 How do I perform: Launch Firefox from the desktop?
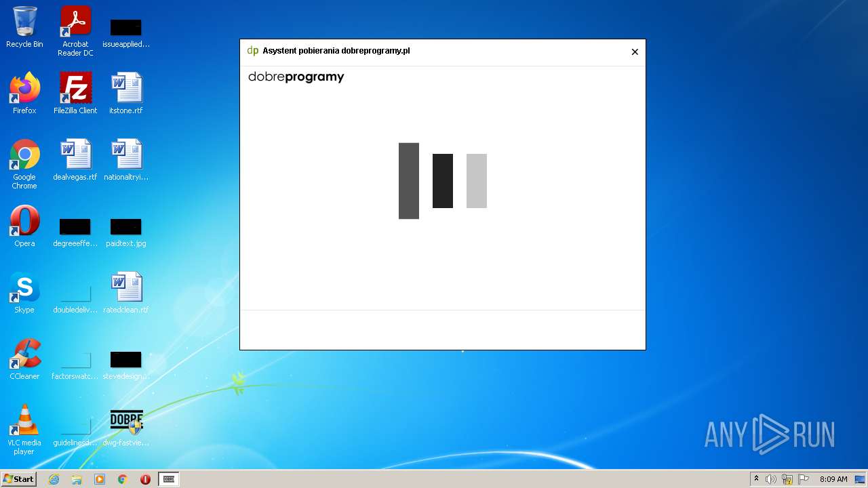(24, 94)
